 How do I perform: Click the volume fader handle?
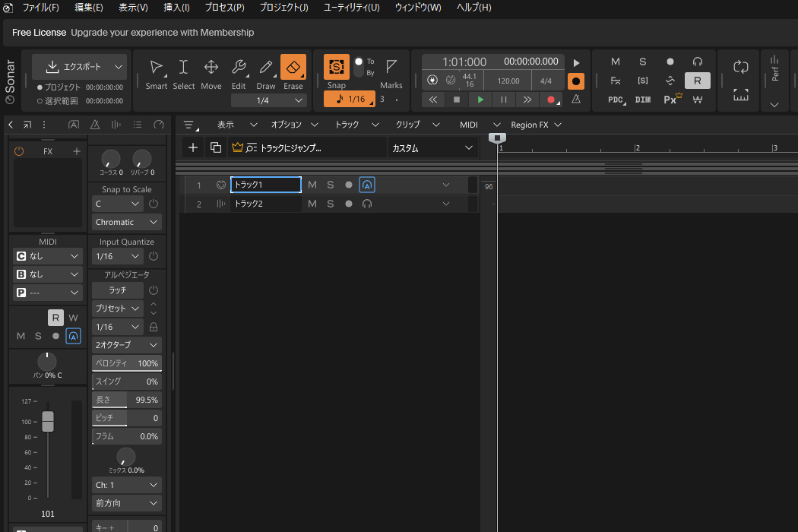(48, 420)
